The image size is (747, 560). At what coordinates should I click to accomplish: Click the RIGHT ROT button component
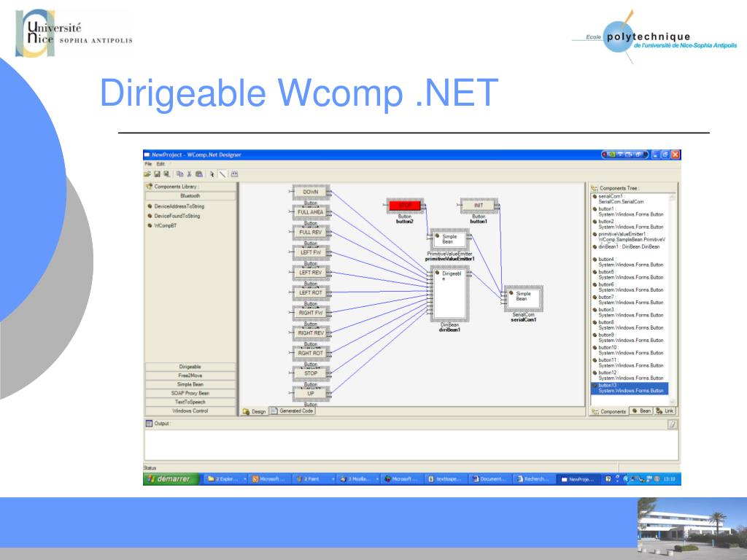(x=311, y=354)
